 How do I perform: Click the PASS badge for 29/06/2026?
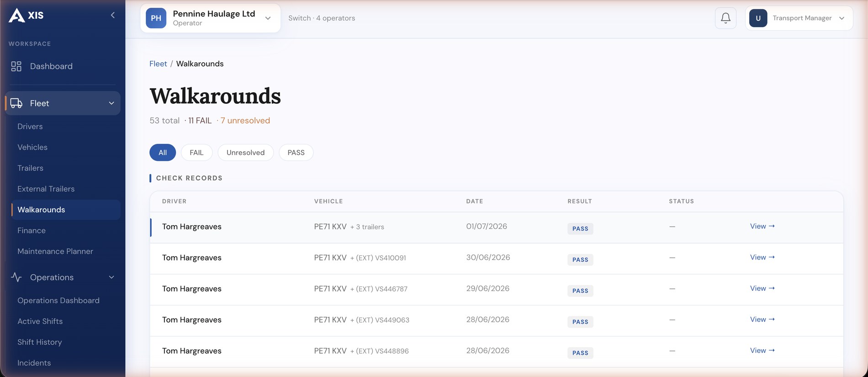(580, 291)
